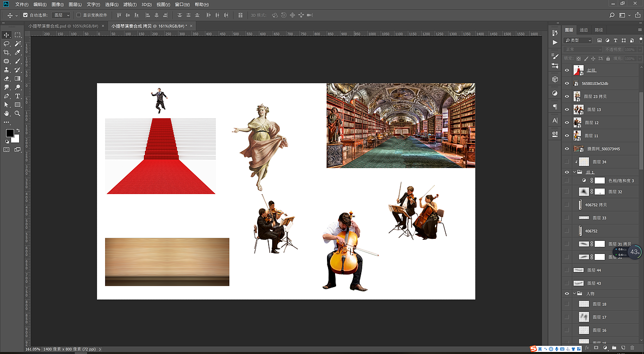
Task: Select the Lasso tool
Action: [7, 44]
